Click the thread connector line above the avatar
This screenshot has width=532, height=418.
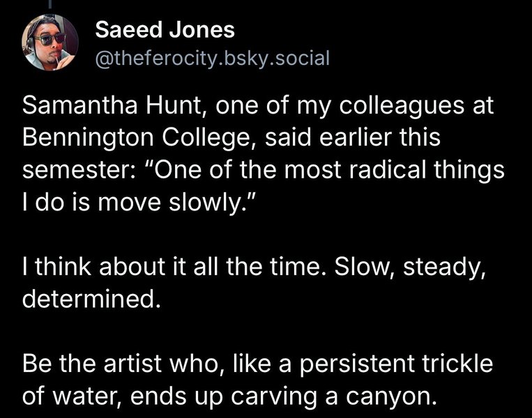pos(50,3)
